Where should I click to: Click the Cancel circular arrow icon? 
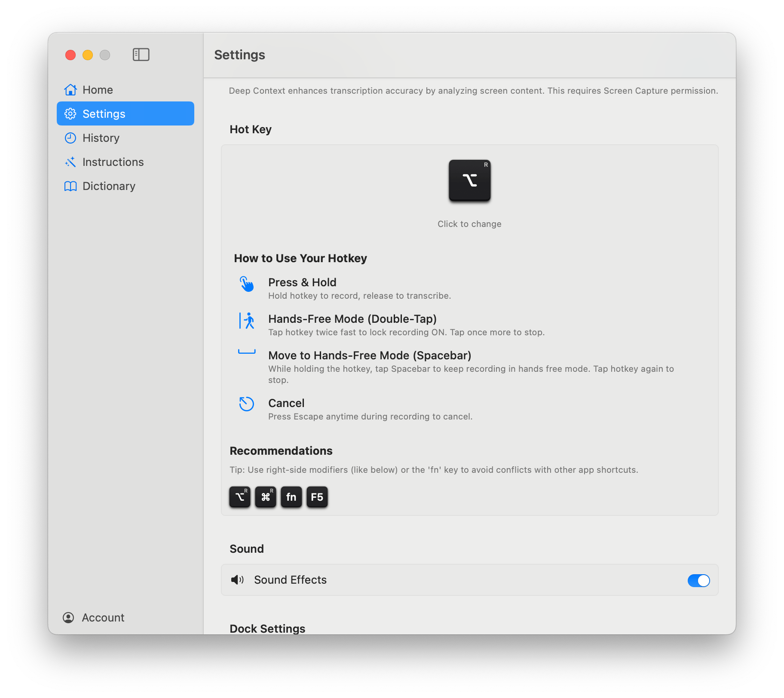point(247,404)
